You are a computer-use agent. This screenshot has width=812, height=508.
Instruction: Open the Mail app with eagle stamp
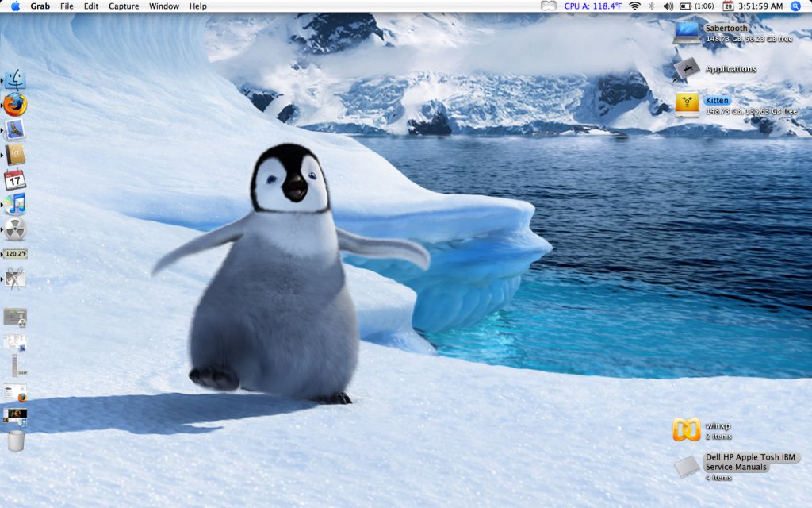coord(15,129)
